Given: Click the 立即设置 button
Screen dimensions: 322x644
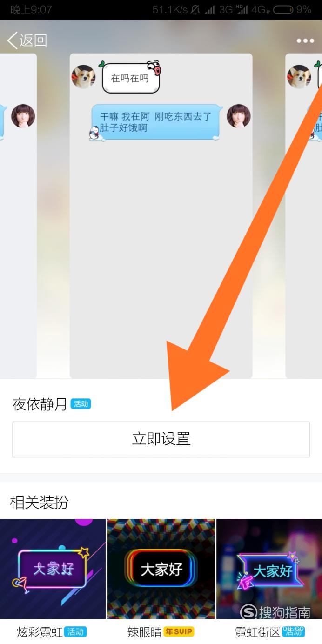Looking at the screenshot, I should click(161, 439).
